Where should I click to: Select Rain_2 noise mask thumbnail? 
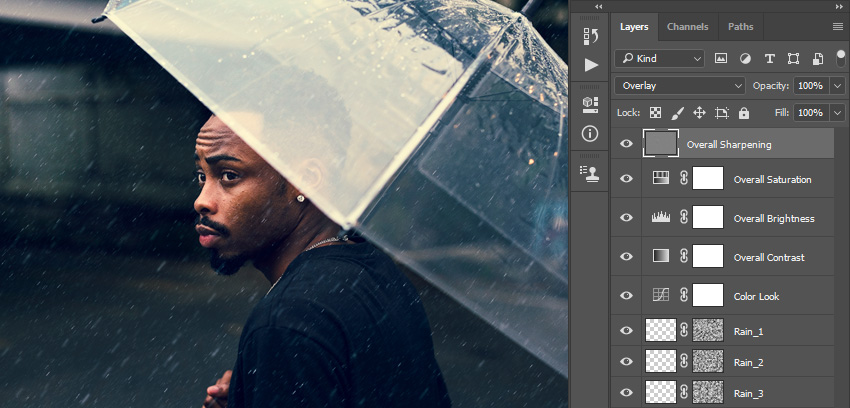tap(708, 361)
